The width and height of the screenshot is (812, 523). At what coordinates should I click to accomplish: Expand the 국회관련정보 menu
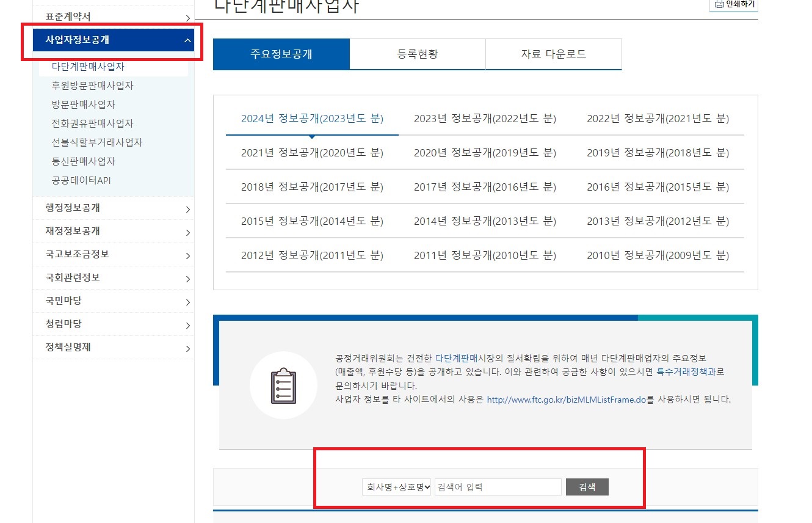(x=114, y=278)
